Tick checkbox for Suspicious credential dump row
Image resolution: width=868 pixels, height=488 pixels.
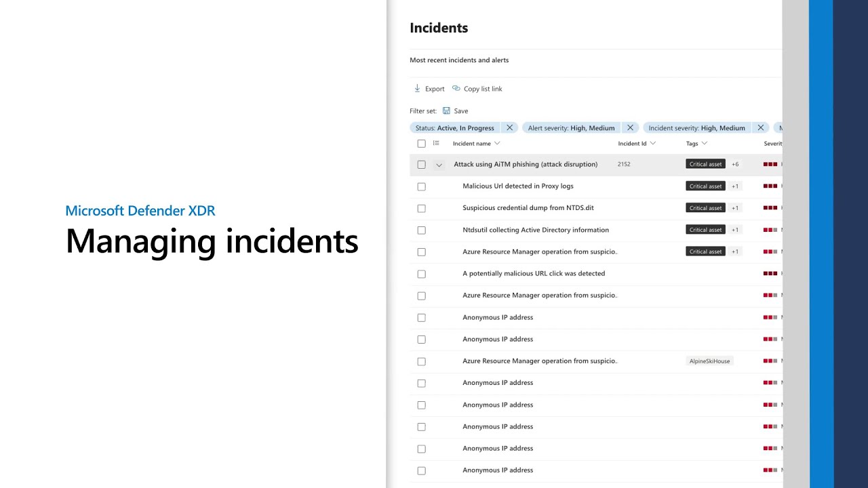(422, 208)
